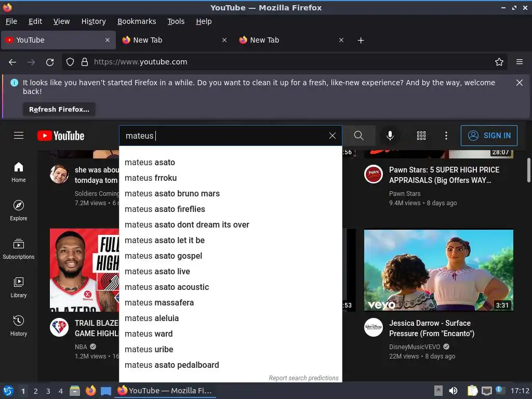Click the Firefox URL address bar

pyautogui.click(x=284, y=62)
